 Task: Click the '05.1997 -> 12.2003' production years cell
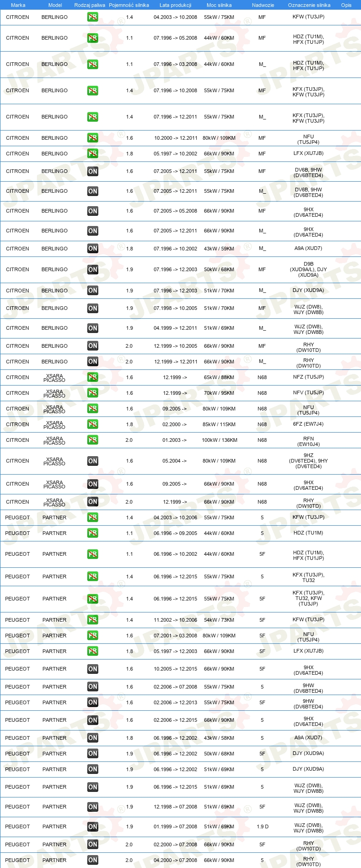tap(175, 651)
